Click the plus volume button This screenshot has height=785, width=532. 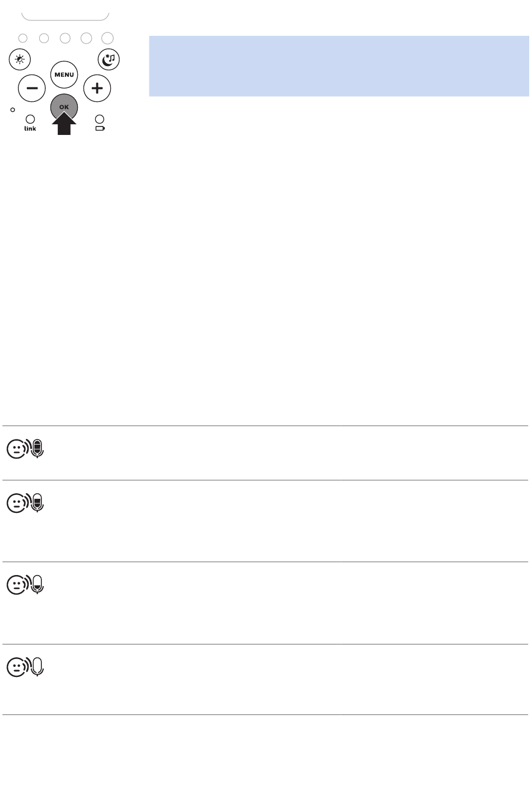click(x=97, y=88)
